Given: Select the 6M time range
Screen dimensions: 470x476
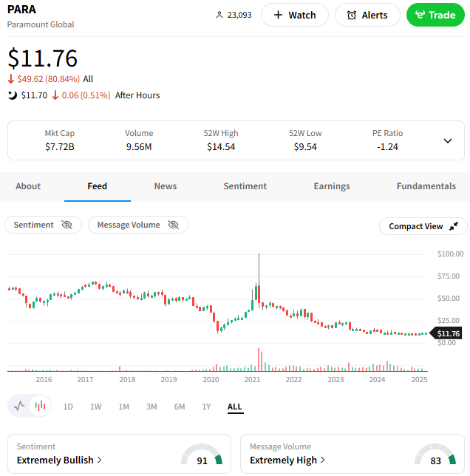Looking at the screenshot, I should click(x=180, y=407).
